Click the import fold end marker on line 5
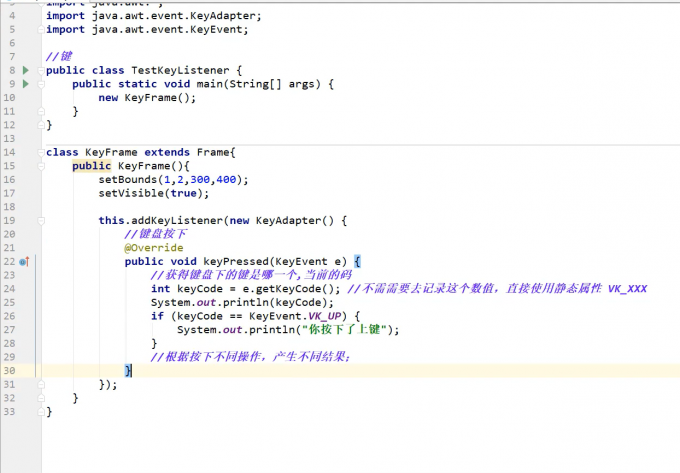This screenshot has width=680, height=473. pos(40,30)
